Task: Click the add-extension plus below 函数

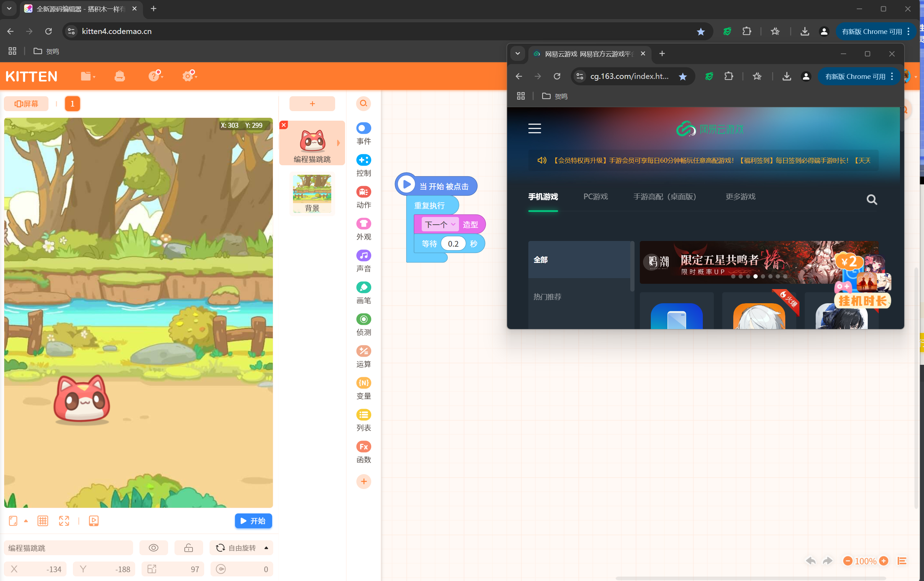Action: click(364, 482)
